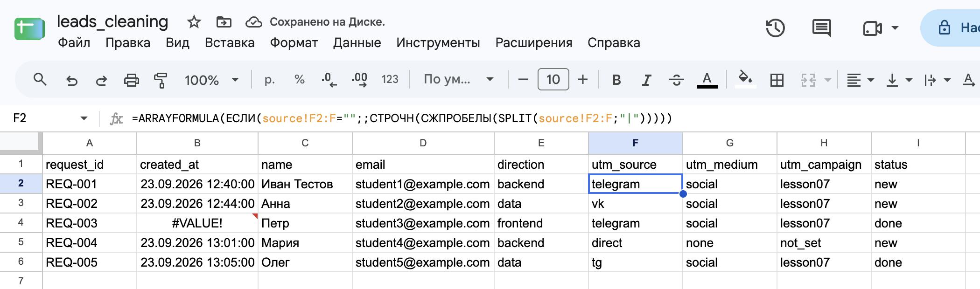980x289 pixels.
Task: Format as currency with р. button
Action: 269,80
